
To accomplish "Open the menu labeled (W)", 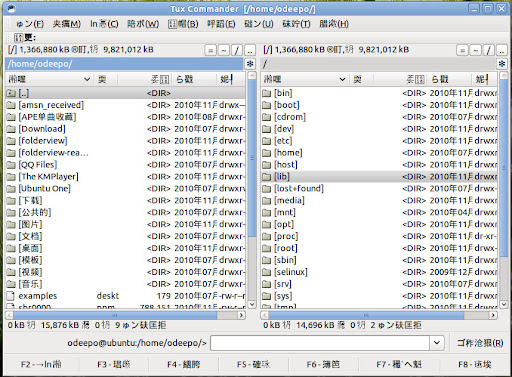I will [x=143, y=24].
